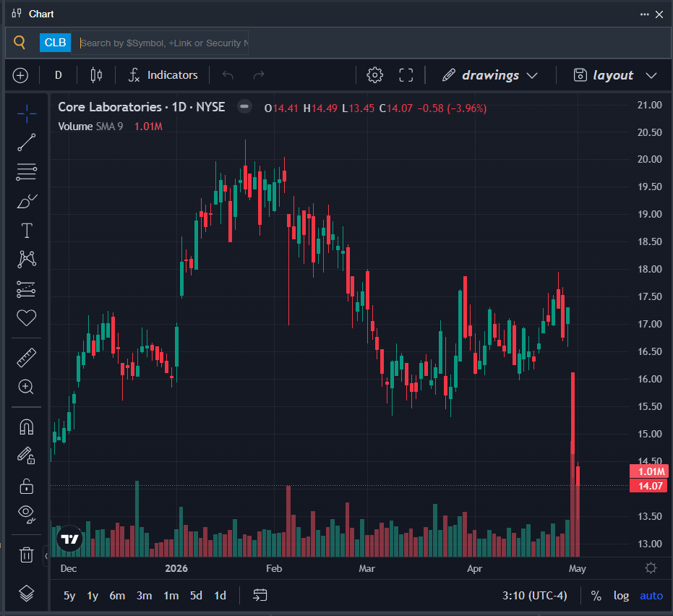The height and width of the screenshot is (616, 673).
Task: Toggle lock all drawings
Action: (26, 487)
